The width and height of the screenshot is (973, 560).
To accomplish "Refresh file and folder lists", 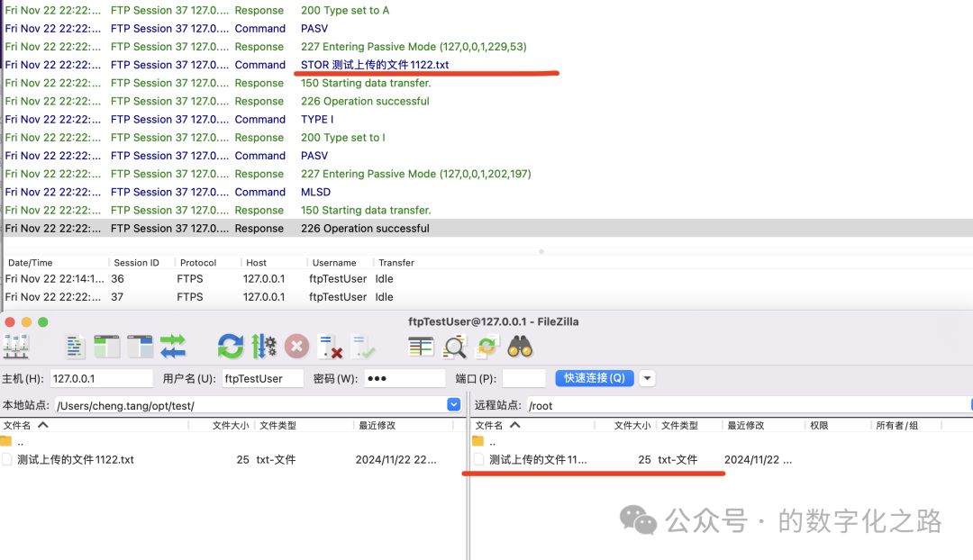I will coord(231,347).
